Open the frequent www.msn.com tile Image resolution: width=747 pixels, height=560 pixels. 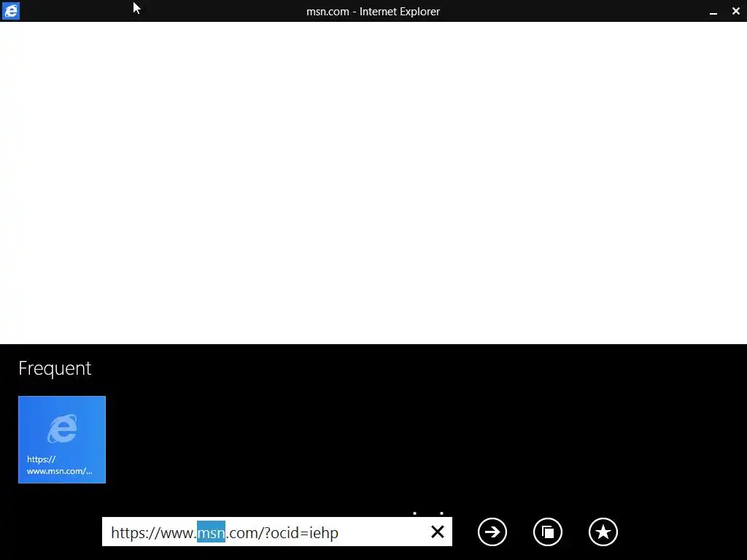[62, 440]
